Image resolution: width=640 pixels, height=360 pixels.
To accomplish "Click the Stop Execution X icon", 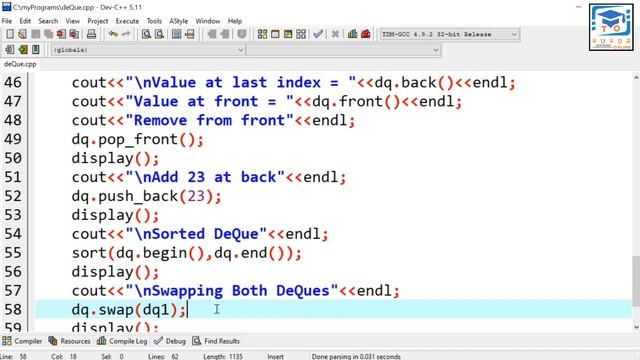I will point(335,34).
